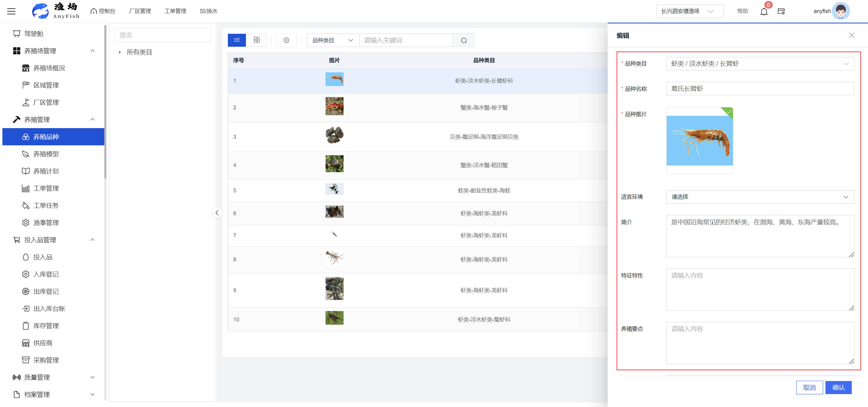This screenshot has height=407, width=868.
Task: Click the uploaded shrimp image thumbnail
Action: (x=699, y=140)
